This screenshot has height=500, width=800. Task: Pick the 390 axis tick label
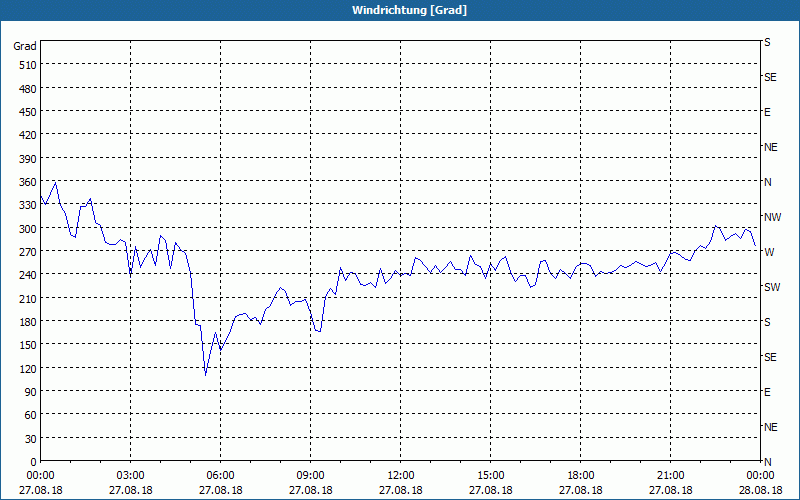tap(28, 159)
